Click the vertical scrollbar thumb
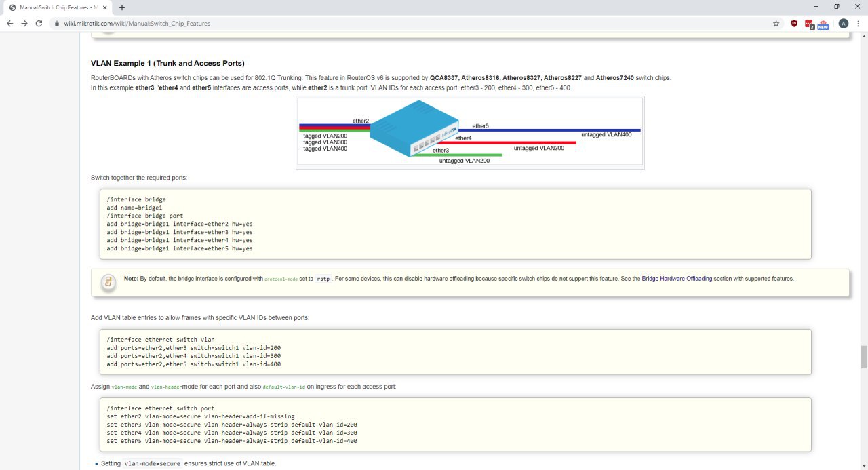This screenshot has width=868, height=470. point(863,357)
